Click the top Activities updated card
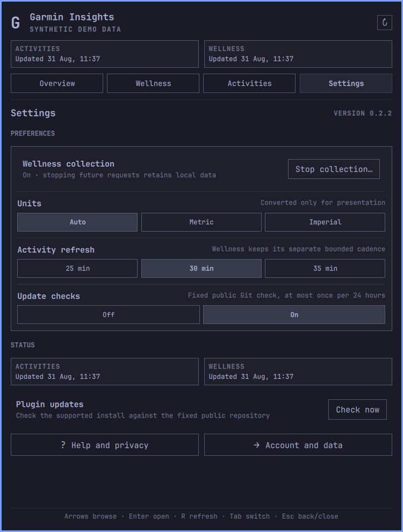This screenshot has width=403, height=532. (x=104, y=54)
